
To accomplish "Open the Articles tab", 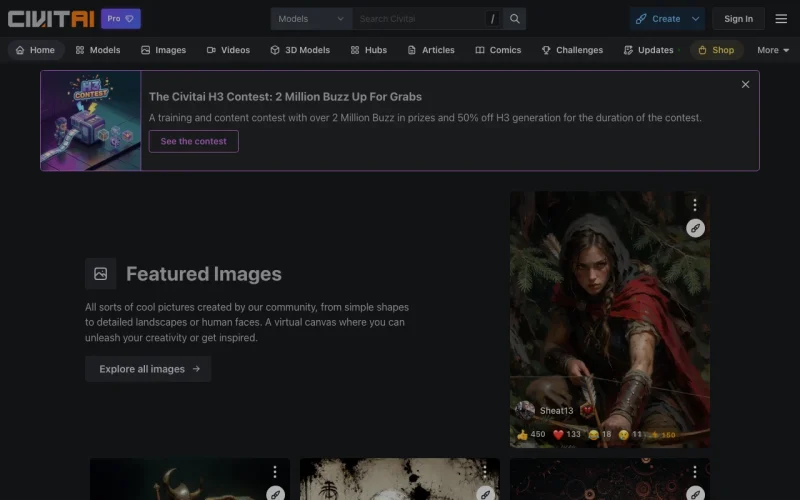I will point(431,50).
